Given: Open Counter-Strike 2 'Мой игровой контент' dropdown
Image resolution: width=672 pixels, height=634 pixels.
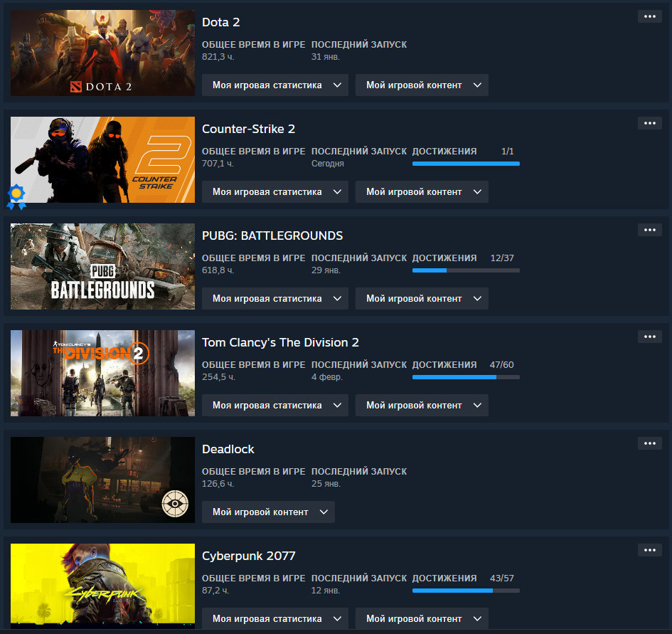Looking at the screenshot, I should click(422, 191).
